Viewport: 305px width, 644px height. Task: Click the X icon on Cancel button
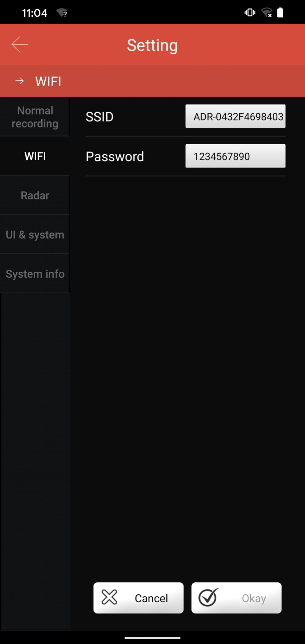point(109,597)
